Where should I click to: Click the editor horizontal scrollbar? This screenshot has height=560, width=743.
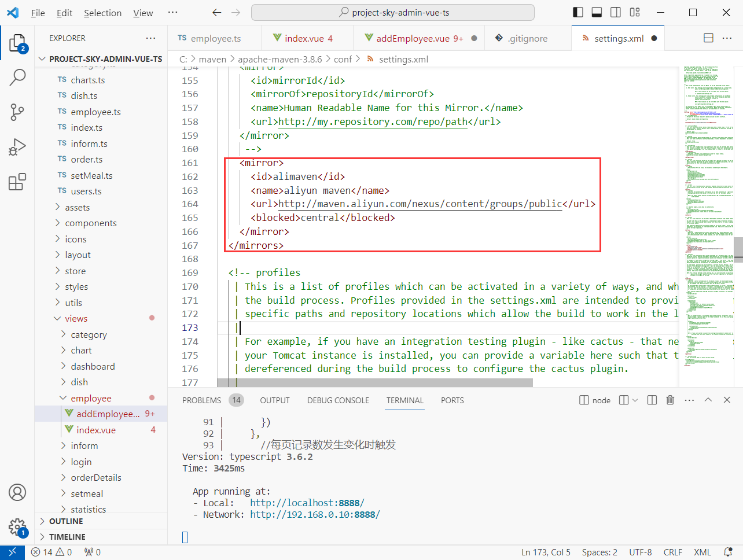point(375,383)
